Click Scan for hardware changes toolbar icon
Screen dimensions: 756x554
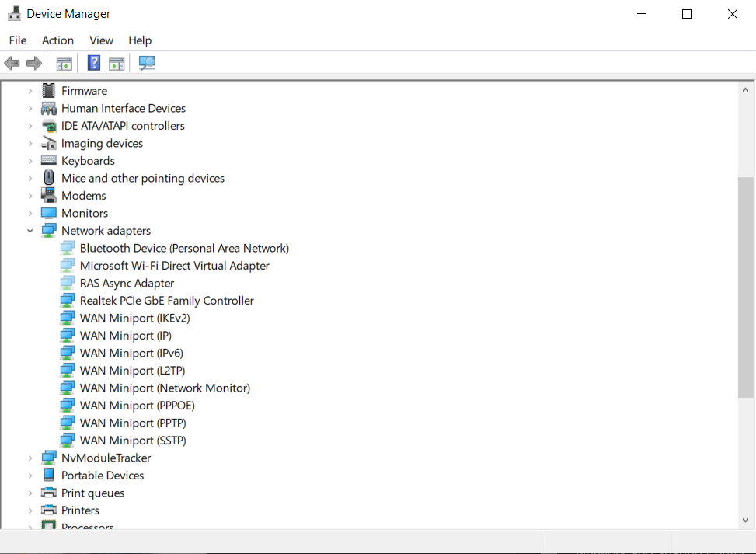pos(147,63)
